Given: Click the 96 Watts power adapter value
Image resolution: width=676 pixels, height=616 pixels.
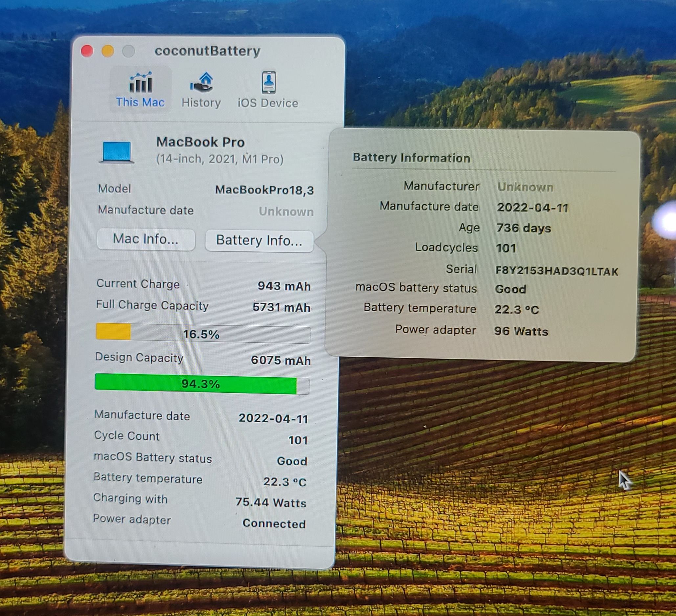Looking at the screenshot, I should [521, 331].
